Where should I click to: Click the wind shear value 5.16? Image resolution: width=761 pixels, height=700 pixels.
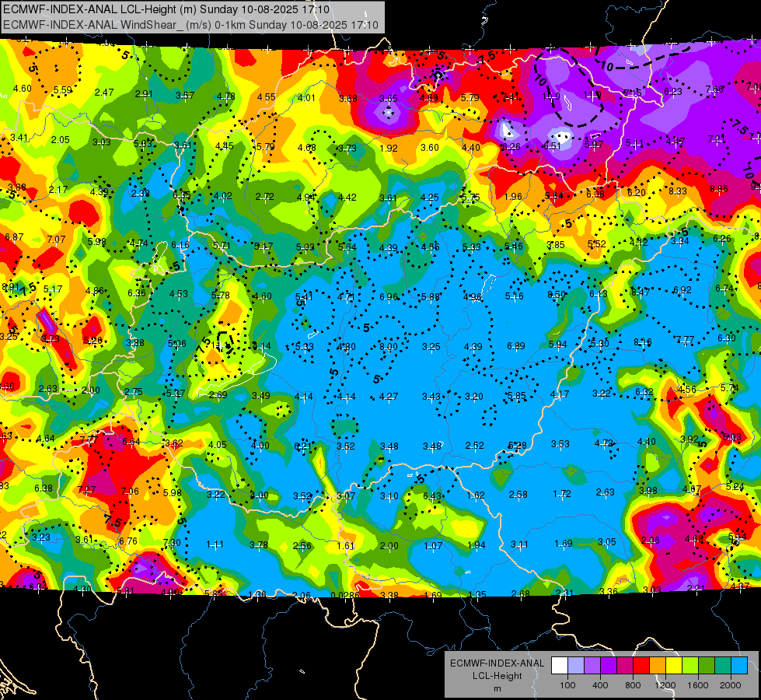(515, 296)
